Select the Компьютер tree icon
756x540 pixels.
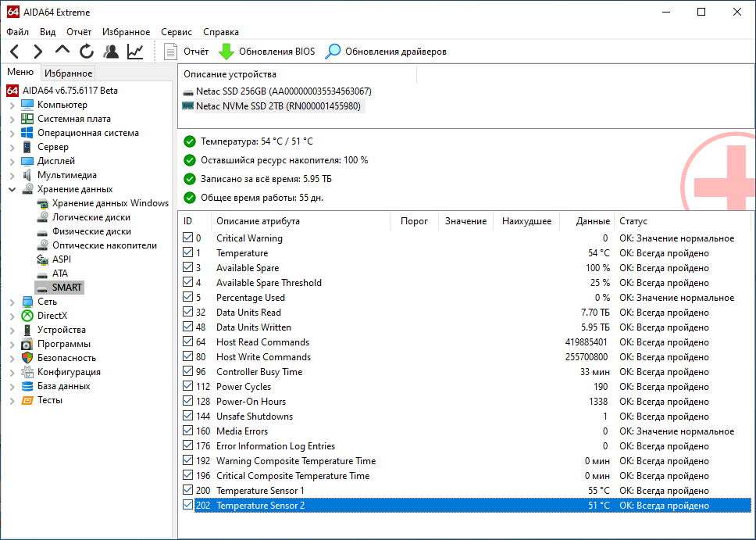pos(27,105)
